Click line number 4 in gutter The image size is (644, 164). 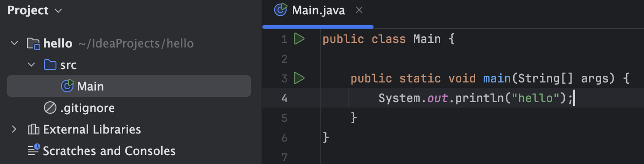click(284, 98)
